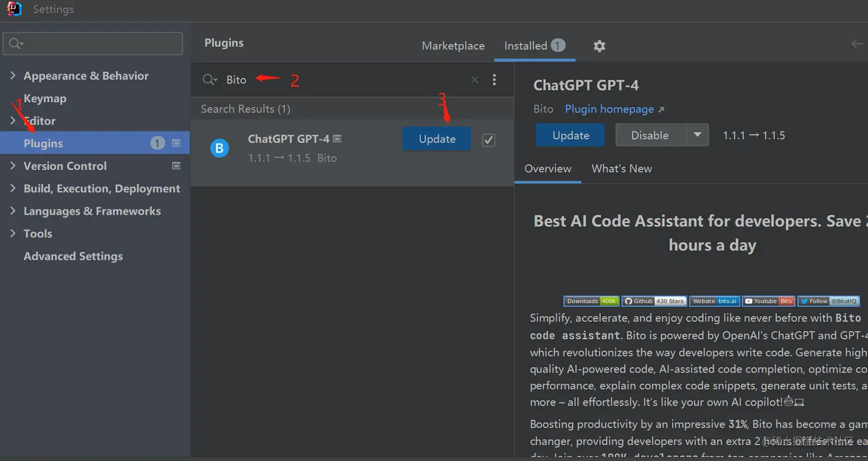Click the IntelliJ IDEA logo icon
This screenshot has height=461, width=868.
[14, 9]
